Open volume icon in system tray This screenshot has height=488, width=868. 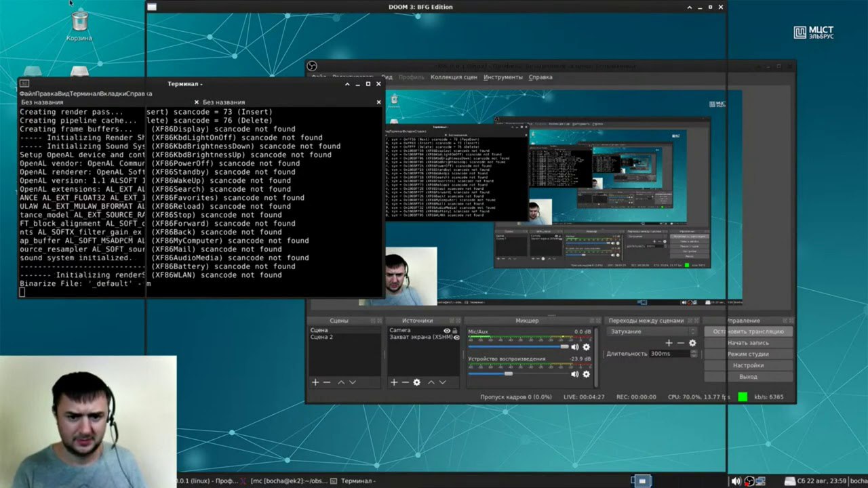click(x=736, y=481)
